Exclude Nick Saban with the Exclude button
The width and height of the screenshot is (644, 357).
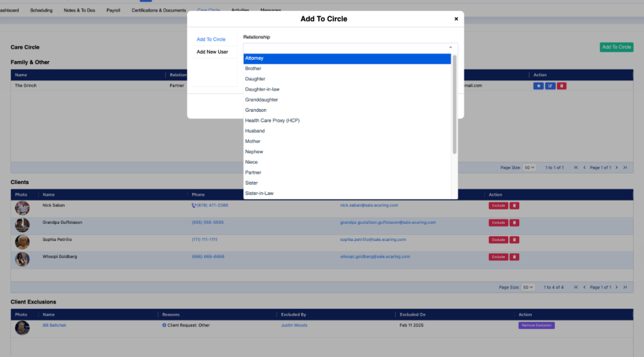pos(498,206)
